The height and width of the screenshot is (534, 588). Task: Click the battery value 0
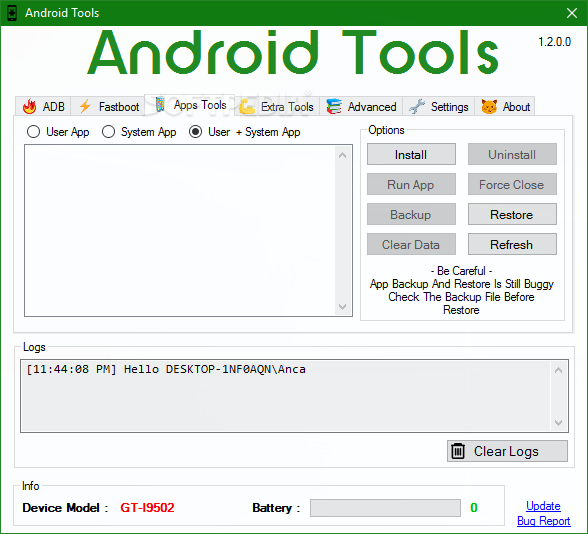pos(474,508)
